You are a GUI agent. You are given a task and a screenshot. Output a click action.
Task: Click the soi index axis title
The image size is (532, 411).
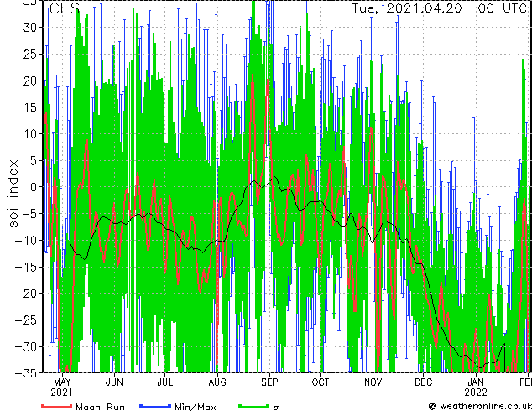pos(13,194)
